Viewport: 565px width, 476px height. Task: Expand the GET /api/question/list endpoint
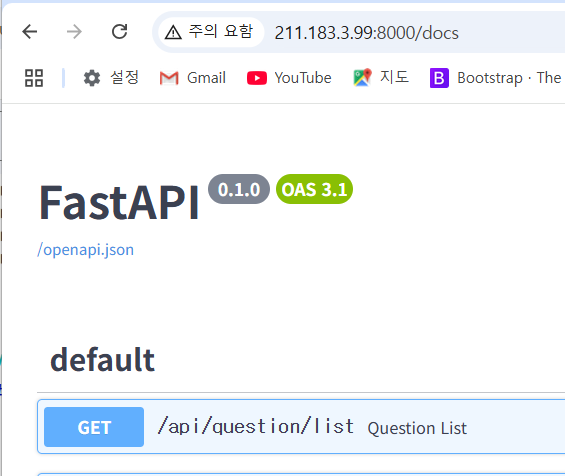pyautogui.click(x=301, y=427)
